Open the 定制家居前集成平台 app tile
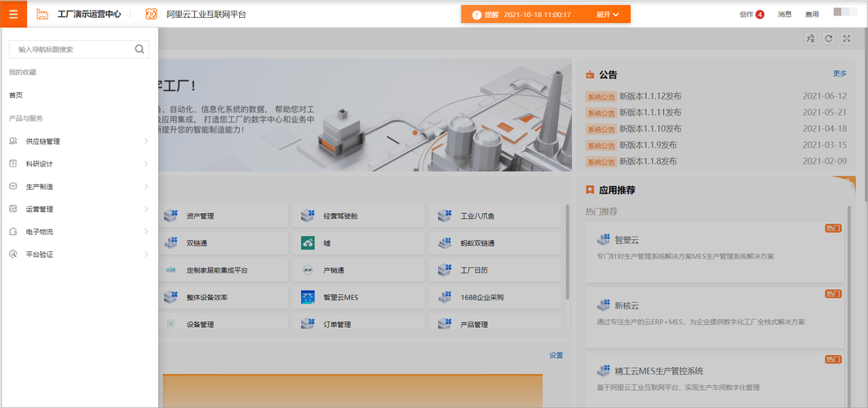The image size is (868, 408). coord(223,270)
